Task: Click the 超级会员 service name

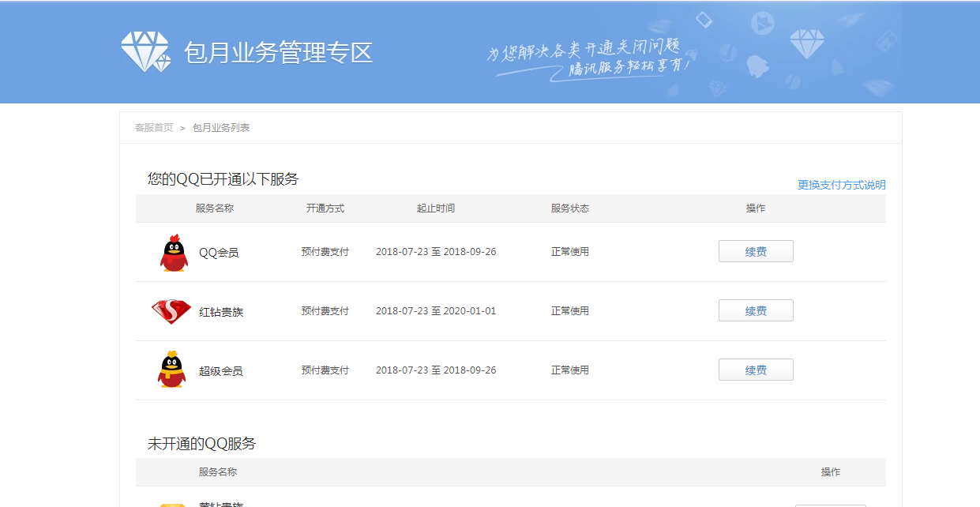Action: coord(221,371)
